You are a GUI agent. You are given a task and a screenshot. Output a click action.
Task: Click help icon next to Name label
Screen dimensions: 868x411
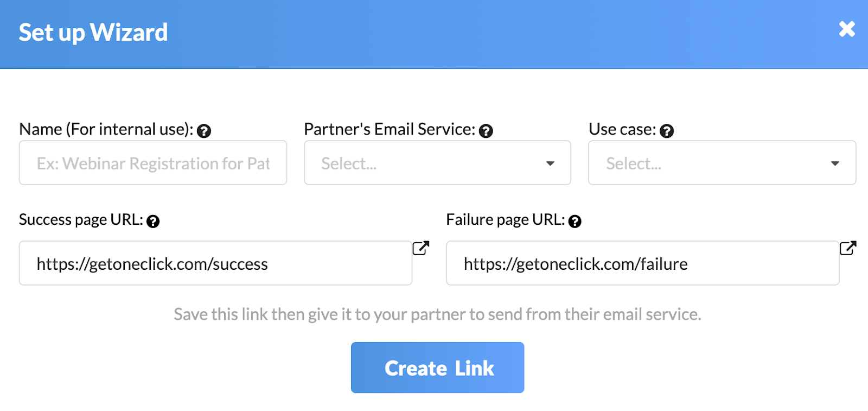[x=204, y=131]
